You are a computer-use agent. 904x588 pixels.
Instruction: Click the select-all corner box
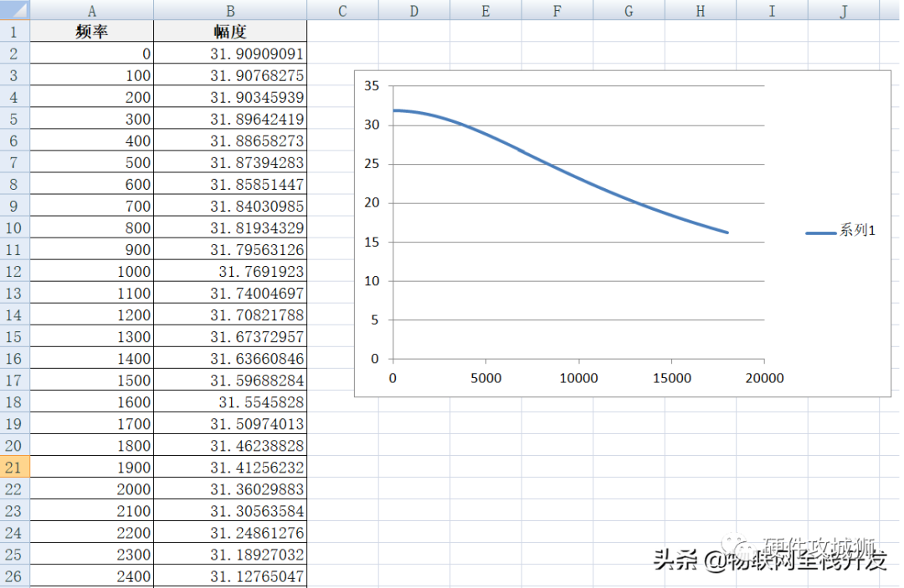pyautogui.click(x=14, y=10)
